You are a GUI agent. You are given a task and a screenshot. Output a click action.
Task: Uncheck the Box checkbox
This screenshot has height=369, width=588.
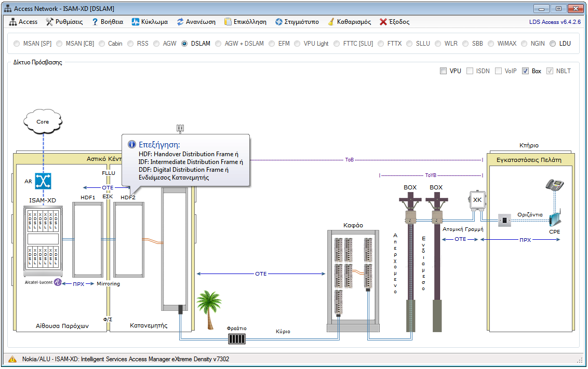pos(525,71)
